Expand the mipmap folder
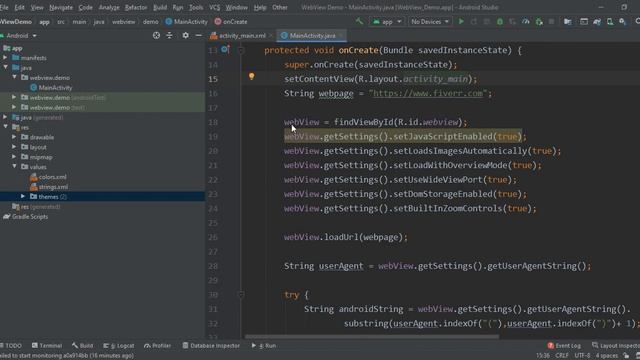The image size is (640, 360). point(14,157)
